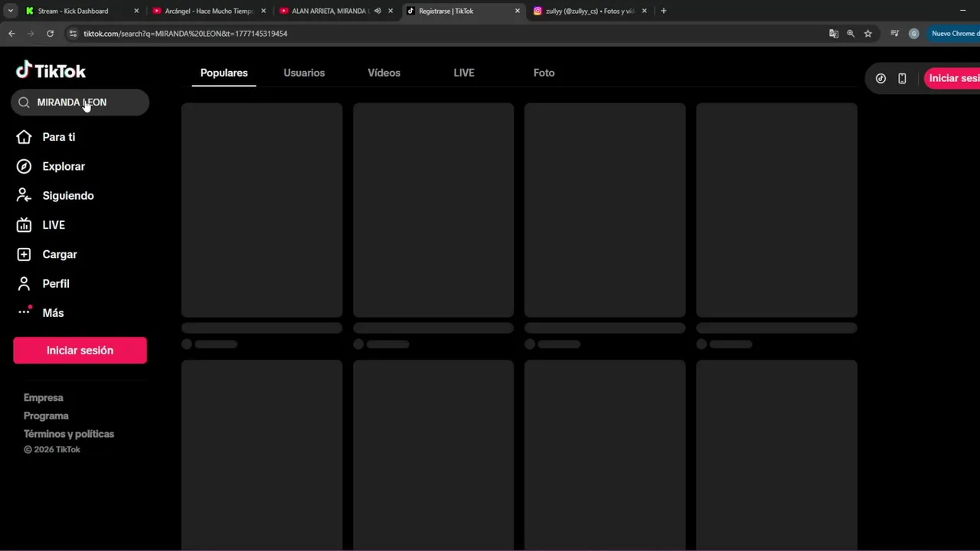The image size is (980, 551).
Task: Open the zoom magnifier icon in address bar
Action: (851, 34)
